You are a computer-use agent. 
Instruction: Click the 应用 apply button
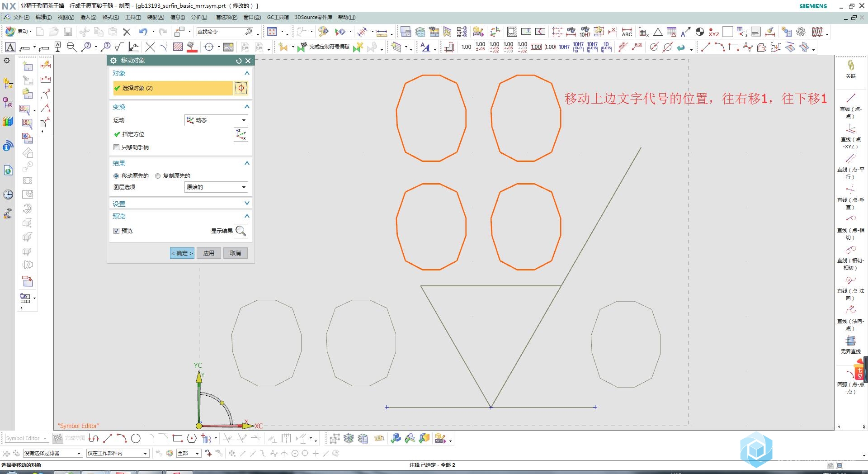[x=208, y=253]
